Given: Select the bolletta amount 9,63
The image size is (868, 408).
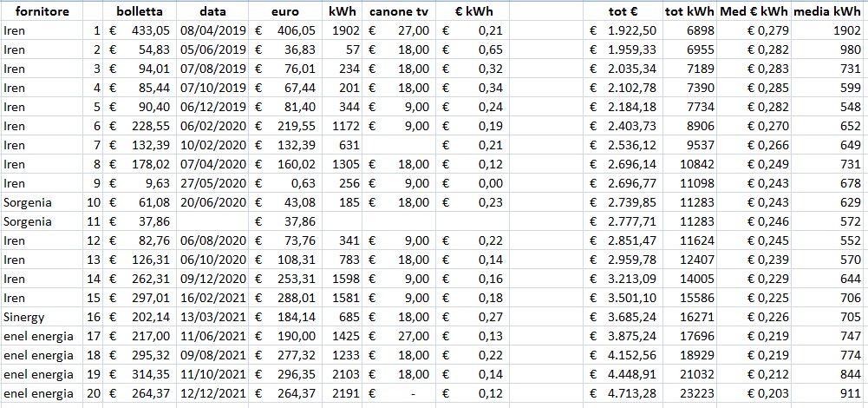Looking at the screenshot, I should (x=141, y=183).
